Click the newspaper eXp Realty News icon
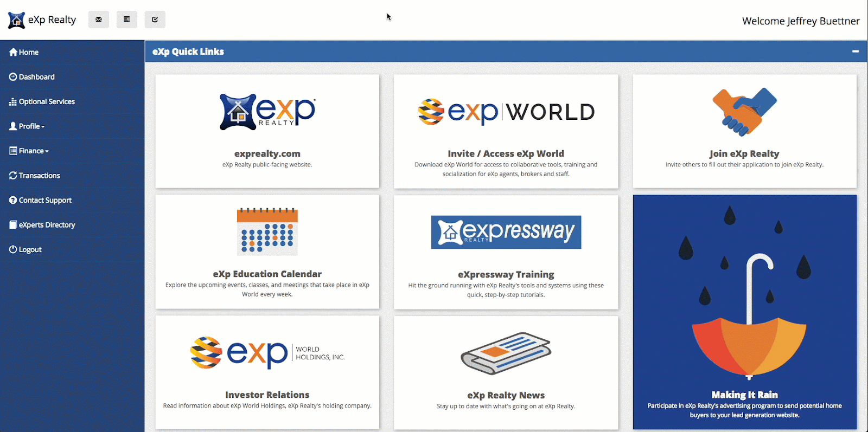Viewport: 868px width, 432px height. pos(506,353)
